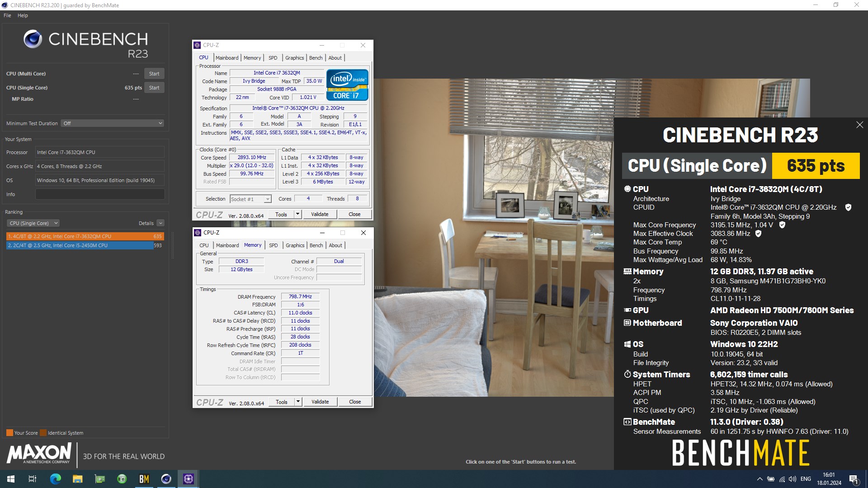Open the Socket #1 selection dropdown

[250, 199]
